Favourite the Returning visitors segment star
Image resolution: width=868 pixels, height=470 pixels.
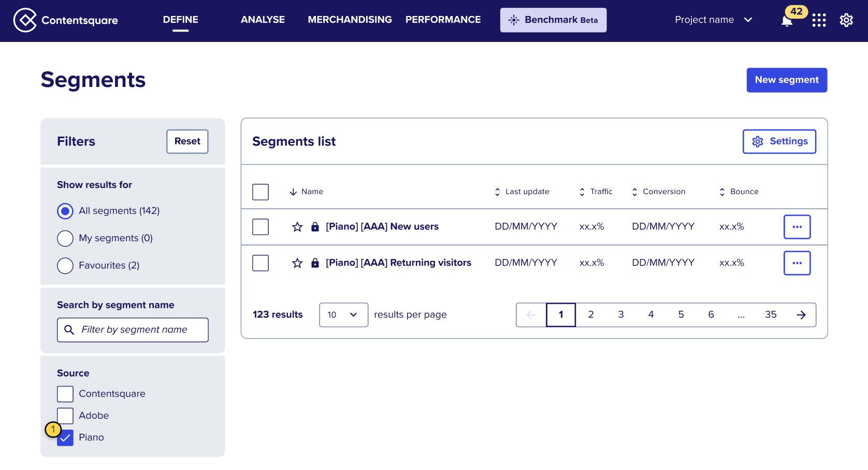click(297, 263)
